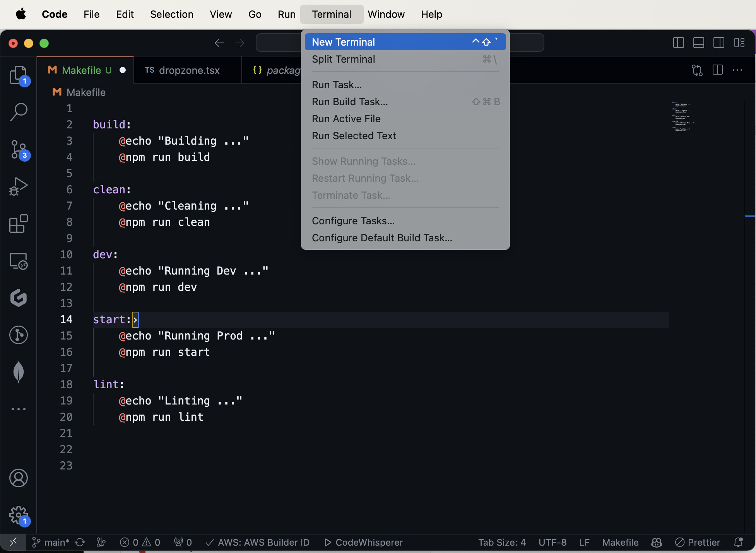This screenshot has width=756, height=553.
Task: Open Remote Explorer icon in activity bar
Action: pos(19,261)
